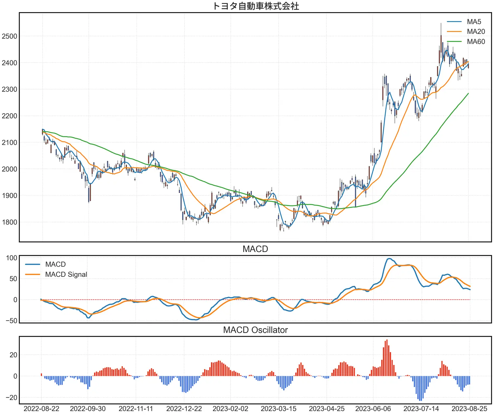Select the 2022-12-22 date tick label
Image resolution: width=504 pixels, height=420 pixels.
pyautogui.click(x=184, y=409)
